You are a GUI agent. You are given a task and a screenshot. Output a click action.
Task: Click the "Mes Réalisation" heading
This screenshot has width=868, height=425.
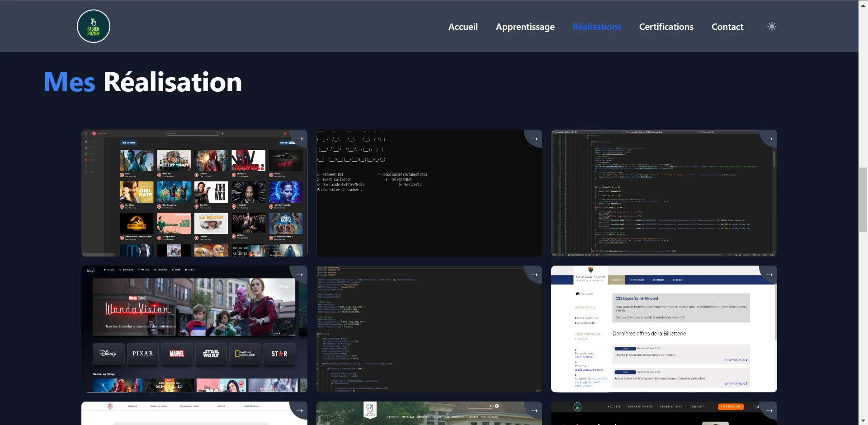(x=143, y=82)
